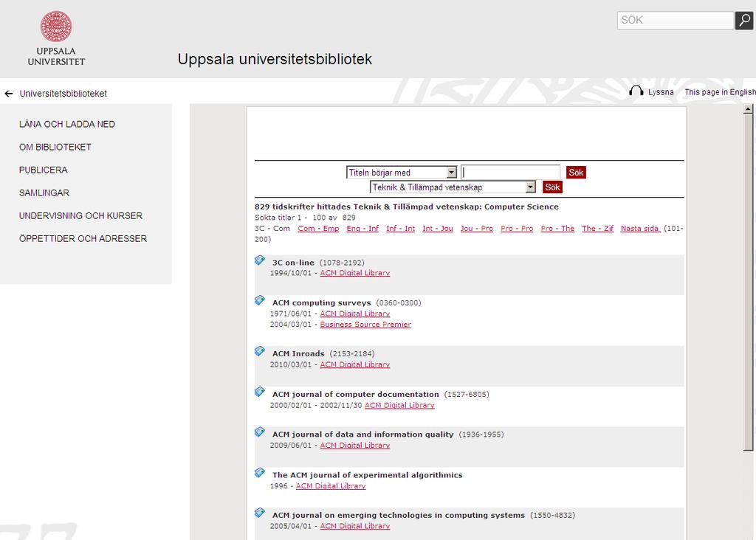
Task: Click the back arrow beside Universitetsbiblioteket
Action: [x=9, y=94]
